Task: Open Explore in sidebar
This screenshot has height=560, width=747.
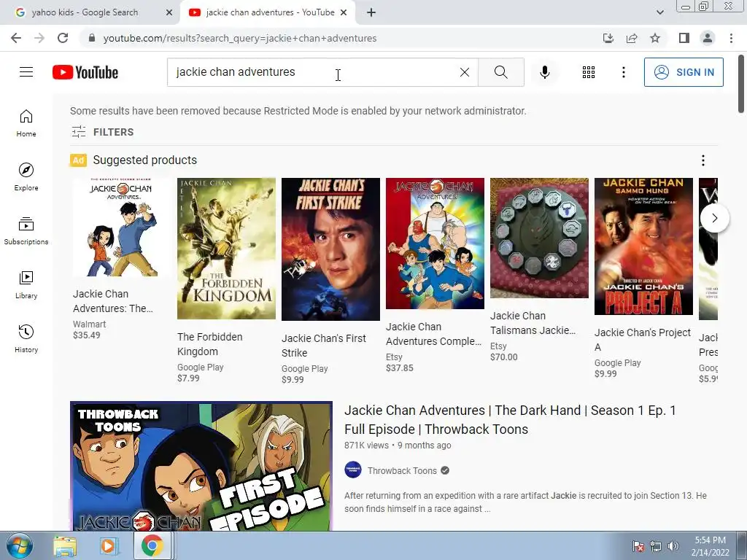Action: [26, 176]
